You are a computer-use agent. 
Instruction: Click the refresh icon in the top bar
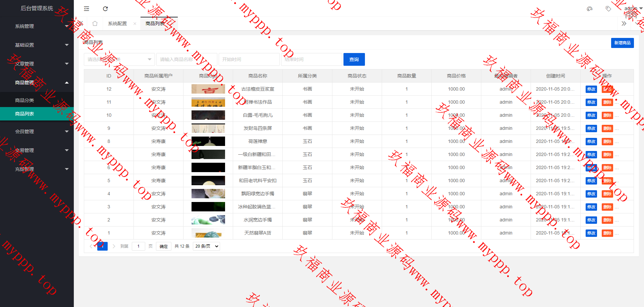pos(105,9)
